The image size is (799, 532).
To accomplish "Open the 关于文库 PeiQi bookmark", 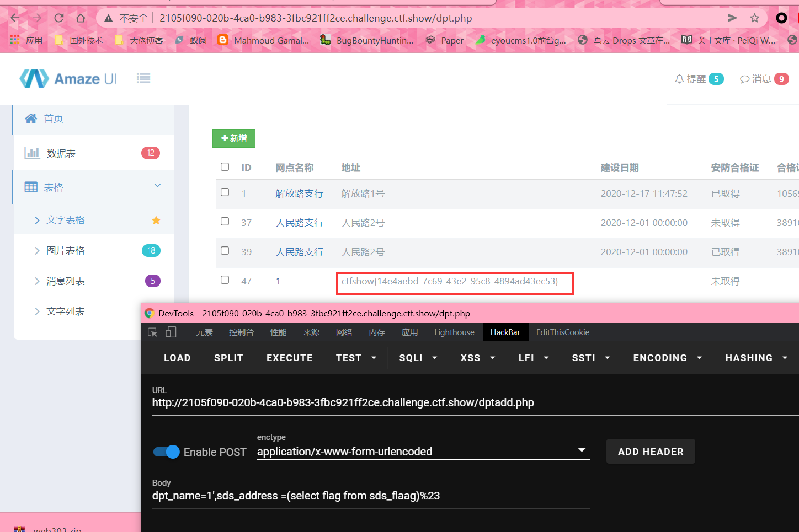I will tap(728, 40).
